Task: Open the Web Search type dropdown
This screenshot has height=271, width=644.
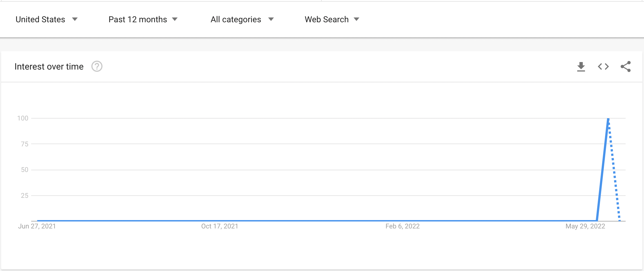Action: (332, 19)
